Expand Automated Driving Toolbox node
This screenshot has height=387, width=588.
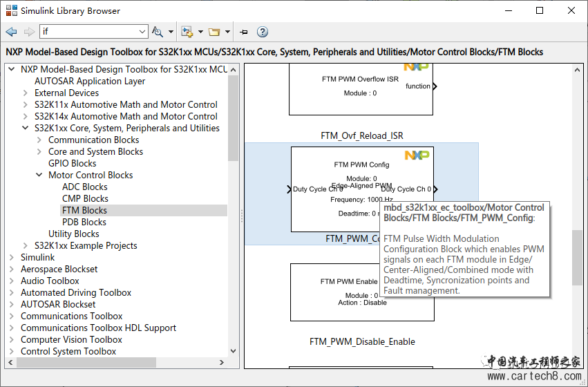click(x=12, y=293)
